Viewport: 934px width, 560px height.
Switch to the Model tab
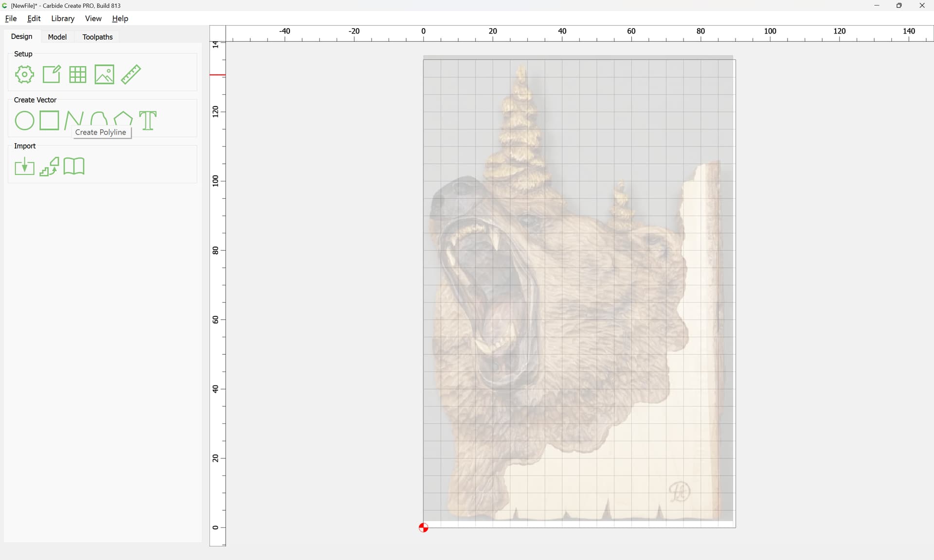click(57, 37)
